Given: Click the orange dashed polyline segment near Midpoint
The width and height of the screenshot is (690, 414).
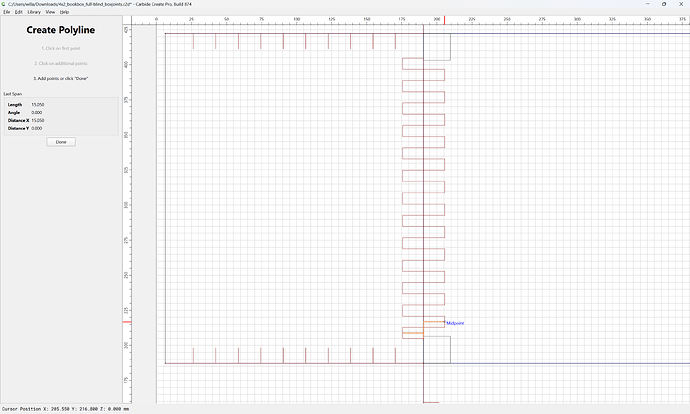Looking at the screenshot, I should tap(434, 322).
